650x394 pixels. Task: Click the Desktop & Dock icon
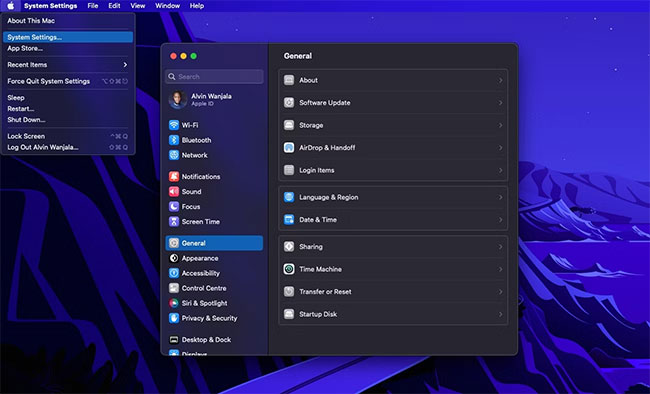174,339
